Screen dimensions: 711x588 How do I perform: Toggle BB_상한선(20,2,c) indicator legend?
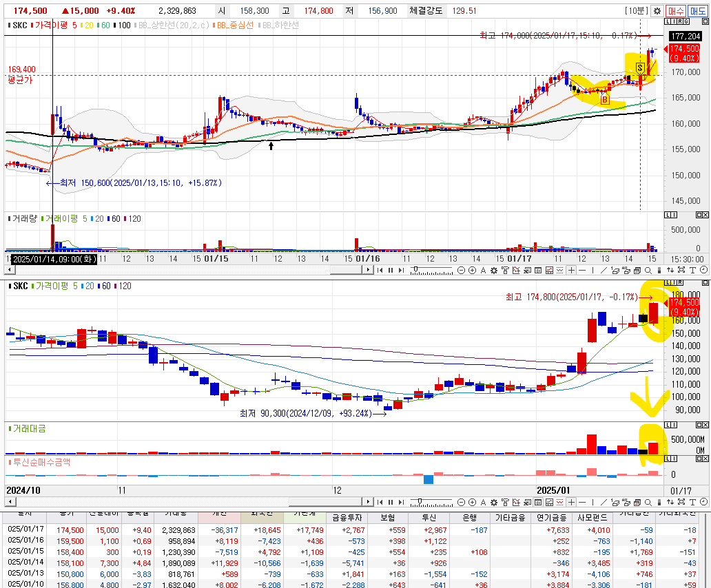pyautogui.click(x=172, y=25)
